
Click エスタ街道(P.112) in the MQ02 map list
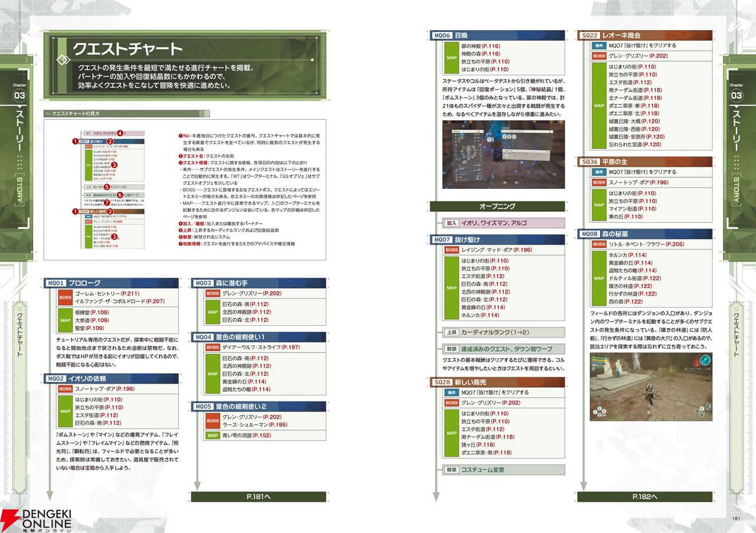pos(98,415)
